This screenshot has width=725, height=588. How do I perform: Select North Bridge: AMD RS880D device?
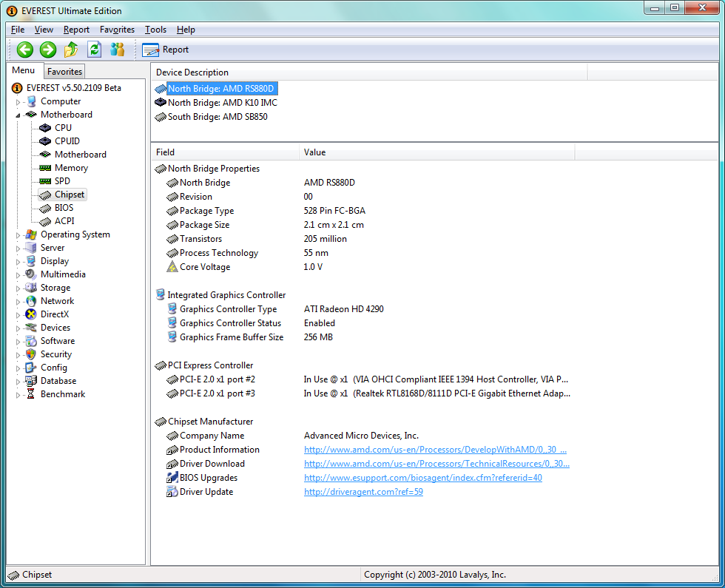[x=221, y=88]
